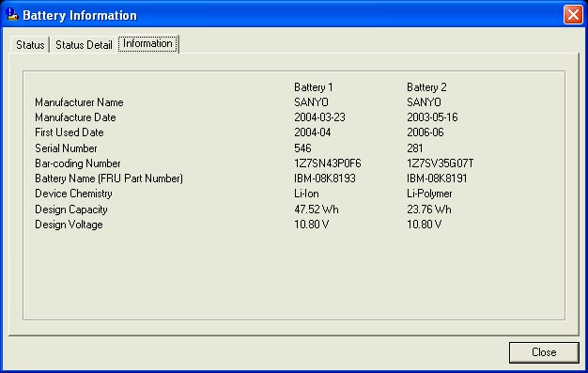Click the First Used Date label
Image resolution: width=588 pixels, height=373 pixels.
[69, 132]
